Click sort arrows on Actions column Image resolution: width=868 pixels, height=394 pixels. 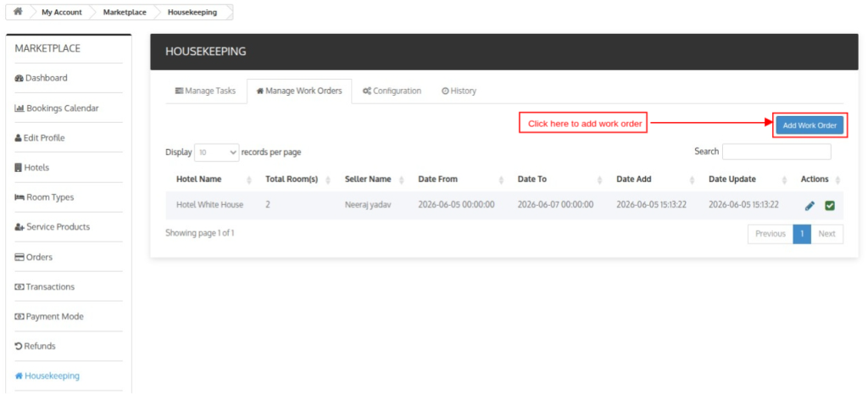coord(837,180)
